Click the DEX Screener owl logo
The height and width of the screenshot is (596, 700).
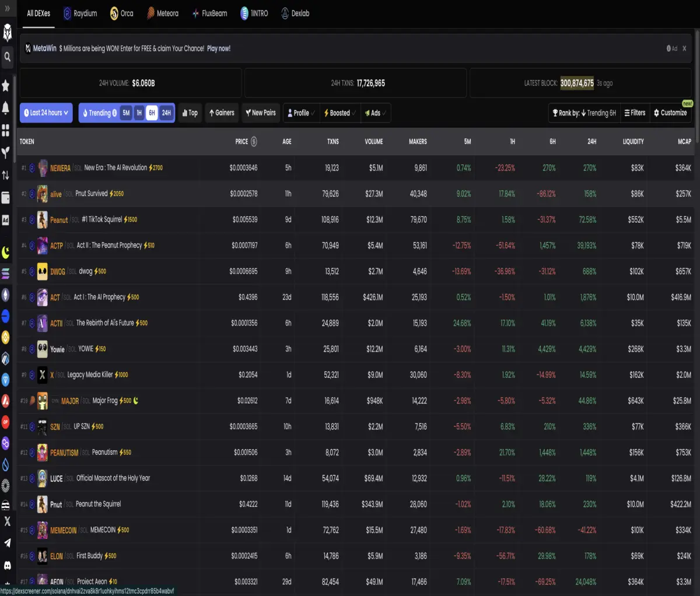click(x=7, y=33)
